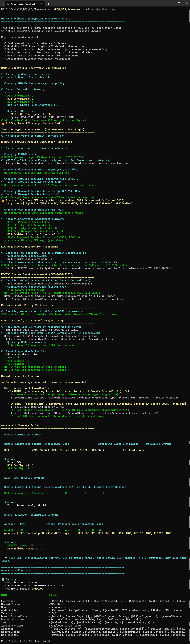
Task: Click the 'Not Set (Default)' encryption types cell
Action: click(91, 530)
